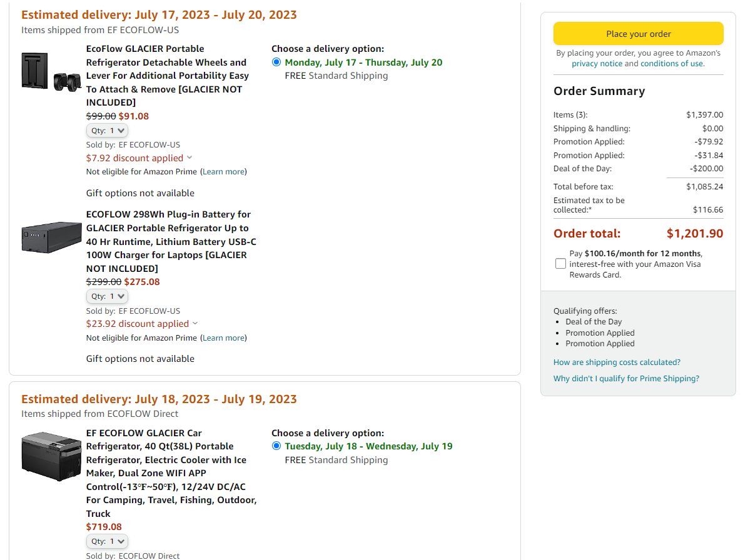Click the Place your order button
The height and width of the screenshot is (560, 743).
point(639,34)
